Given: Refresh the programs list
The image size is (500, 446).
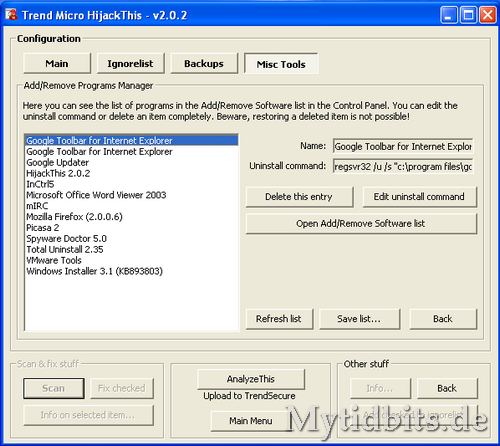Looking at the screenshot, I should point(279,319).
